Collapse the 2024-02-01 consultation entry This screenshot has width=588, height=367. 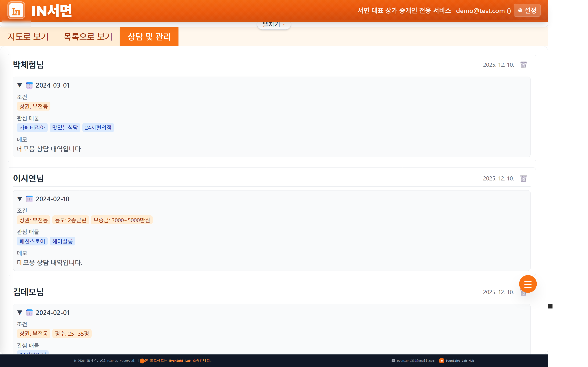pos(20,313)
